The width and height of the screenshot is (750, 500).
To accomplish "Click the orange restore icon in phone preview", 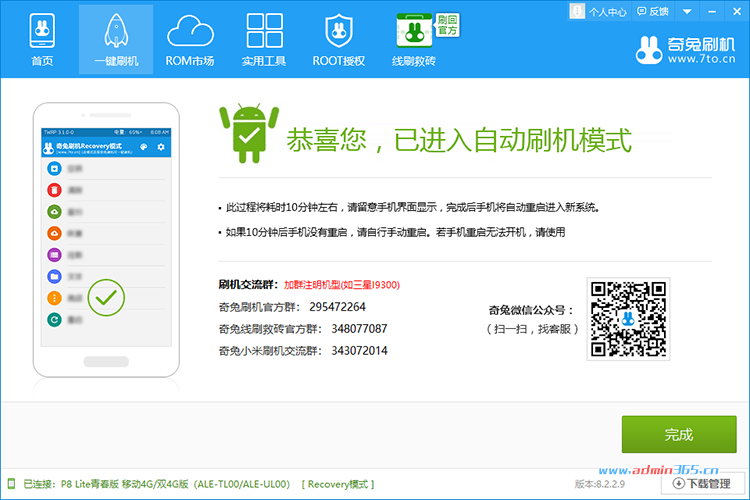I will (55, 233).
